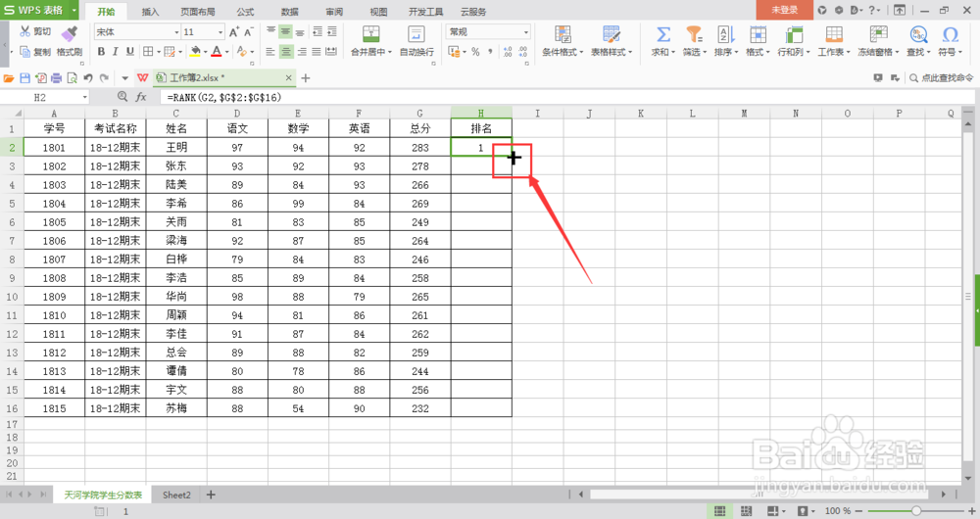Toggle Bold formatting
980x519 pixels.
click(x=101, y=52)
